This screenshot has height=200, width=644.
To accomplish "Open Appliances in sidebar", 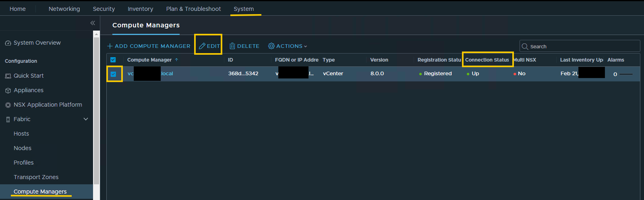I will [x=29, y=91].
